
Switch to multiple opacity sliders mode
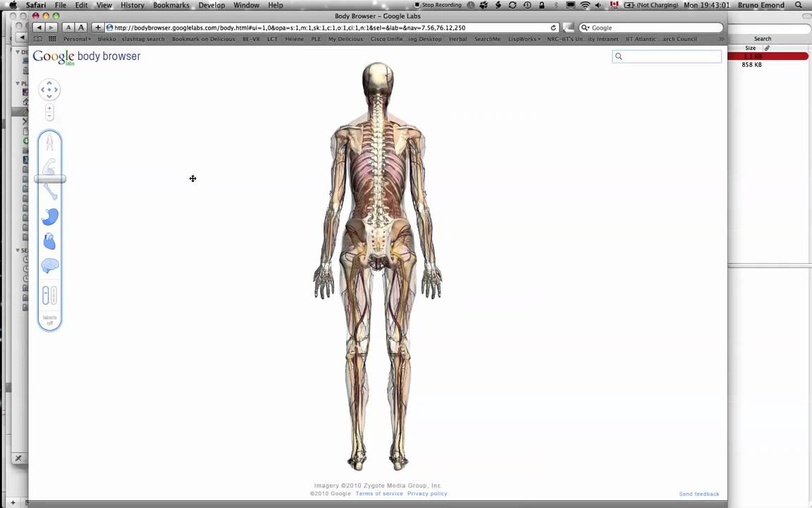click(54, 296)
